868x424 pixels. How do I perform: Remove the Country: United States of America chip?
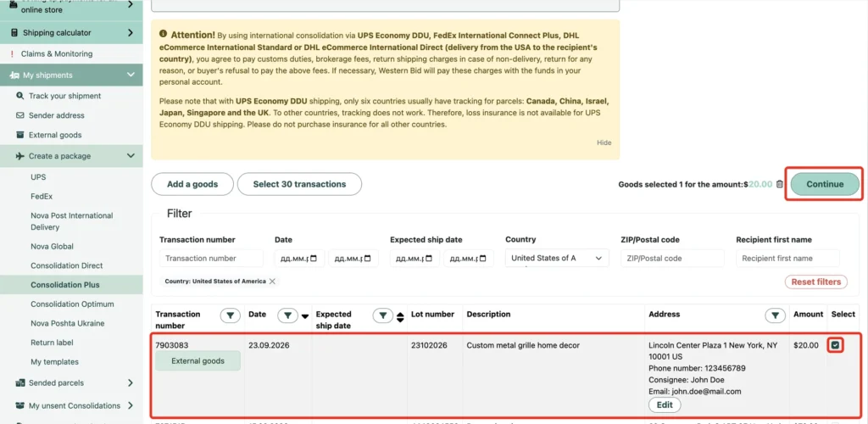[x=272, y=282]
